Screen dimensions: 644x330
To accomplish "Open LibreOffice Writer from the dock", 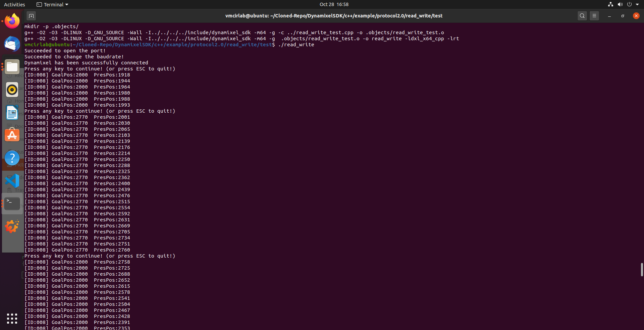I will (x=12, y=112).
